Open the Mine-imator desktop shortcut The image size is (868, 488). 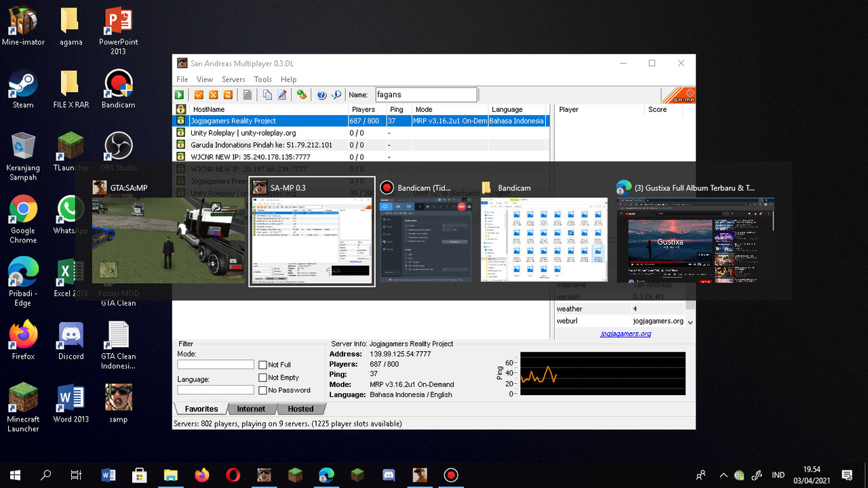click(23, 26)
